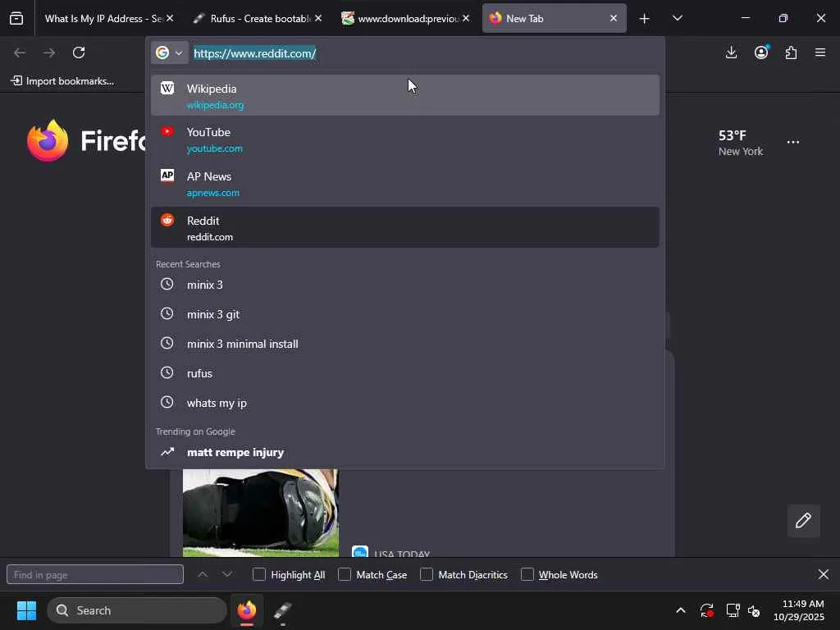
Task: Click Import bookmarks button
Action: 62,81
